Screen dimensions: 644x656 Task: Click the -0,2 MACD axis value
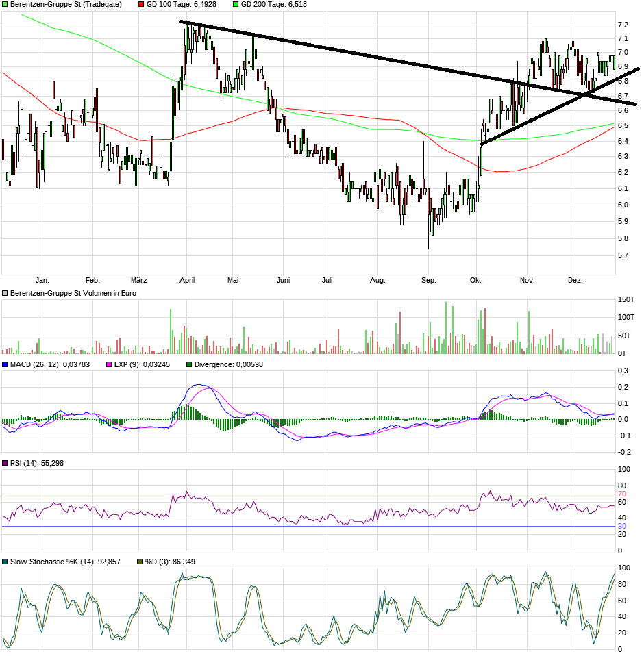click(624, 452)
